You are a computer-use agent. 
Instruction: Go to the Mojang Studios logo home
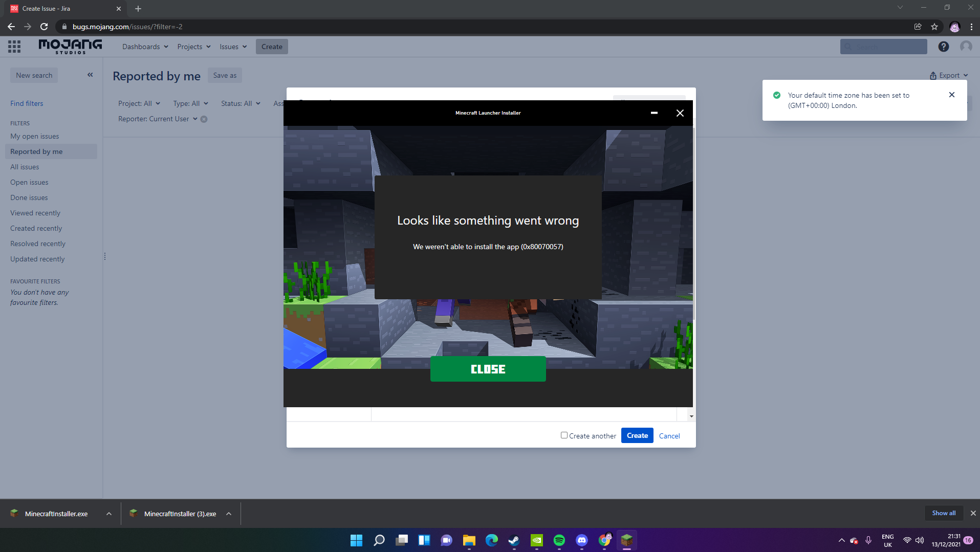pyautogui.click(x=70, y=47)
